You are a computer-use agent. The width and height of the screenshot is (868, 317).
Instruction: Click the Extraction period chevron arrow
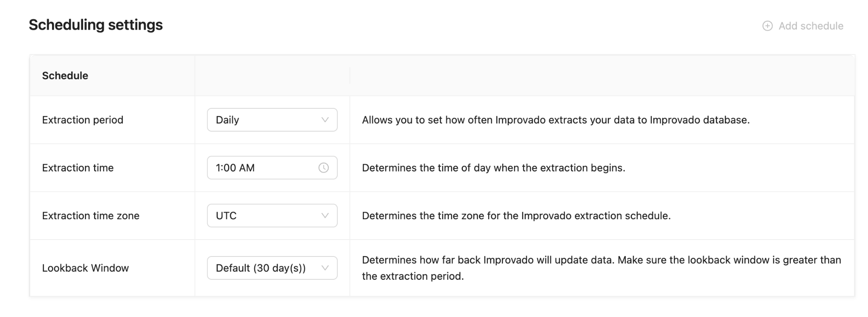point(325,120)
